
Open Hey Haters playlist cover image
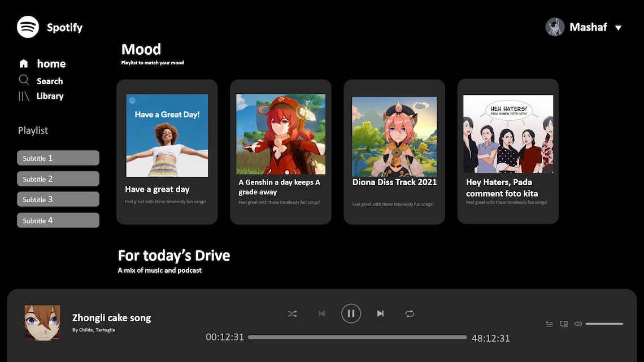[x=508, y=134]
